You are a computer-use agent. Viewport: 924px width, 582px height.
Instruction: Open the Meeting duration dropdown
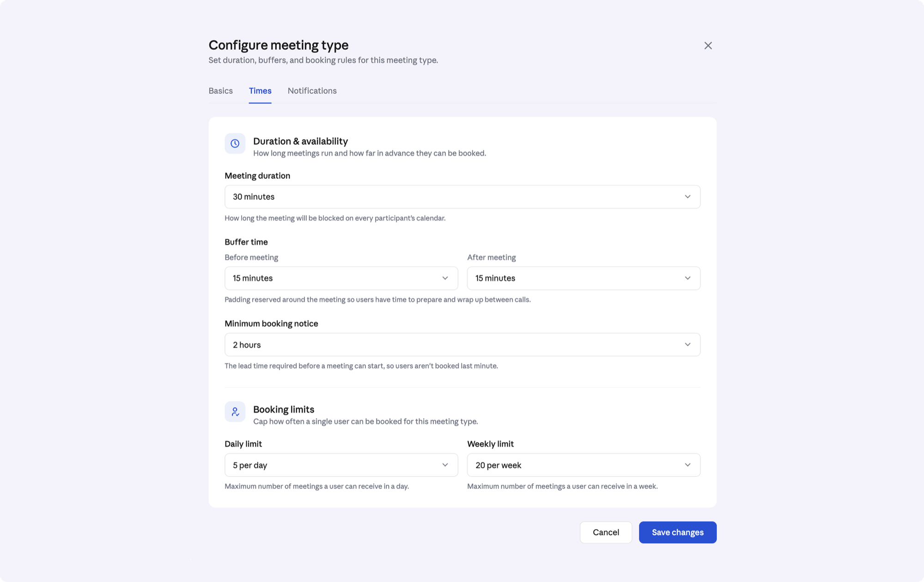tap(462, 197)
